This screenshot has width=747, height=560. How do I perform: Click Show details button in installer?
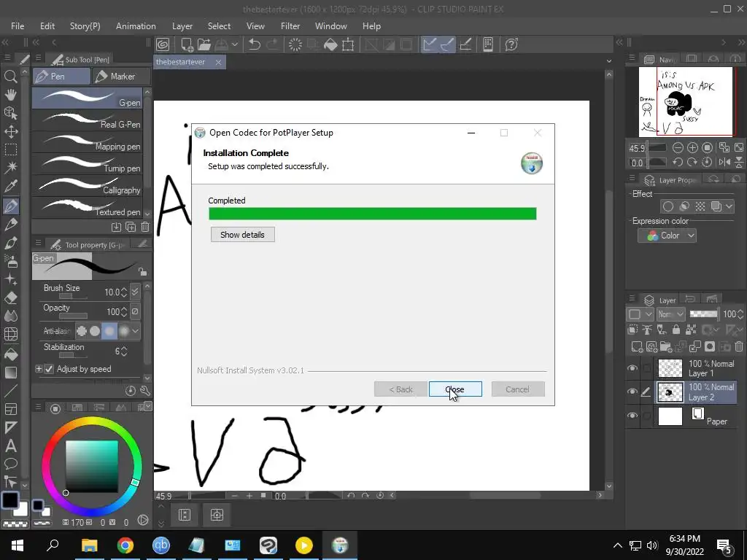[x=242, y=234]
